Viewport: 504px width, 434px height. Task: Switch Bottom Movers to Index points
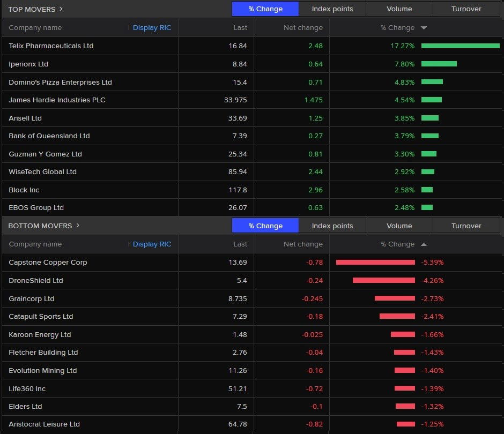[x=332, y=226]
